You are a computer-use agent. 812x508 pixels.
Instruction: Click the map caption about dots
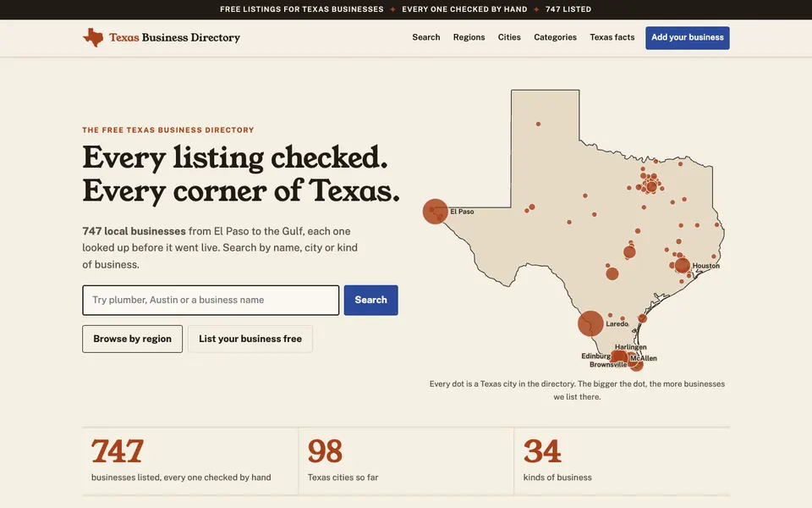[577, 390]
